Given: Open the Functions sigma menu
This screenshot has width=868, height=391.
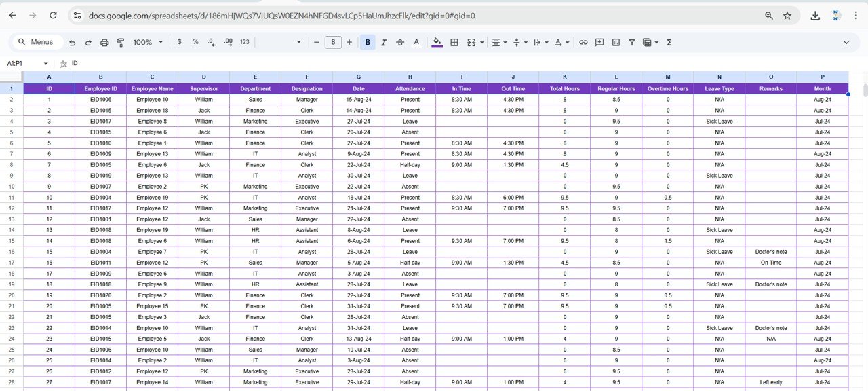Looking at the screenshot, I should tap(668, 42).
